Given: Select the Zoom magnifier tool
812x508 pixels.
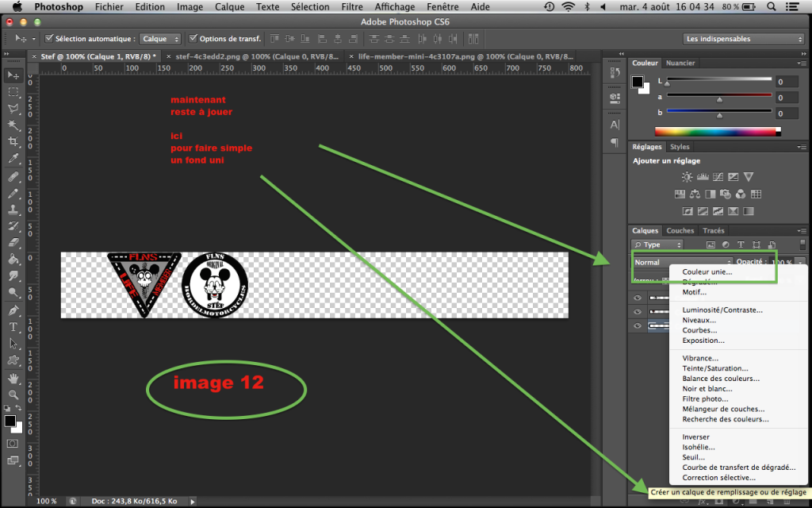Looking at the screenshot, I should tap(13, 395).
